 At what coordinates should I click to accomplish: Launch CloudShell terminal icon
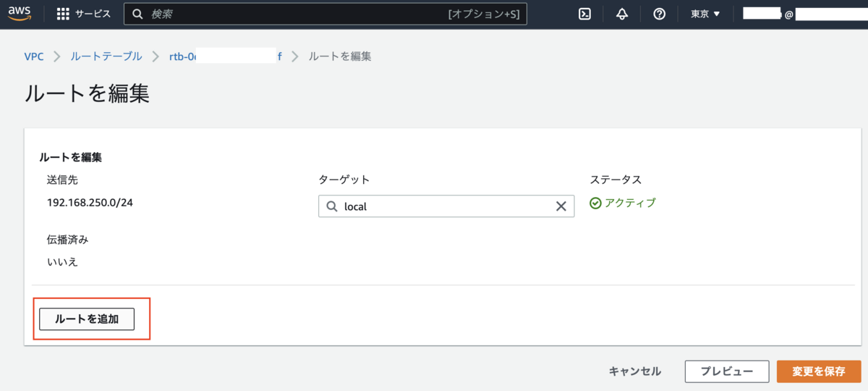(x=585, y=14)
